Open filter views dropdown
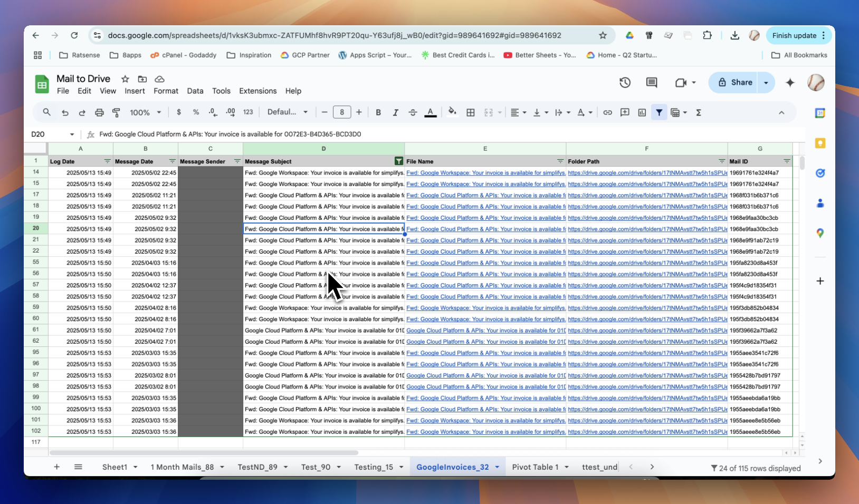The width and height of the screenshot is (859, 504). (x=679, y=112)
